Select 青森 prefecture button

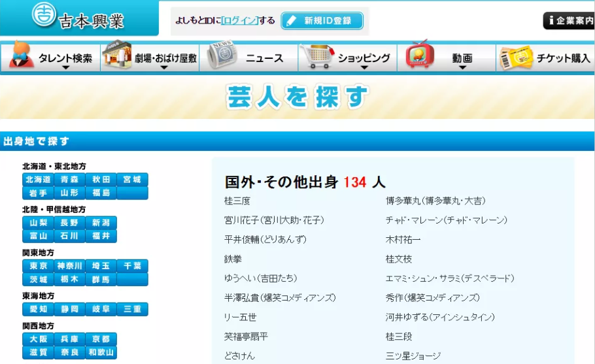69,180
